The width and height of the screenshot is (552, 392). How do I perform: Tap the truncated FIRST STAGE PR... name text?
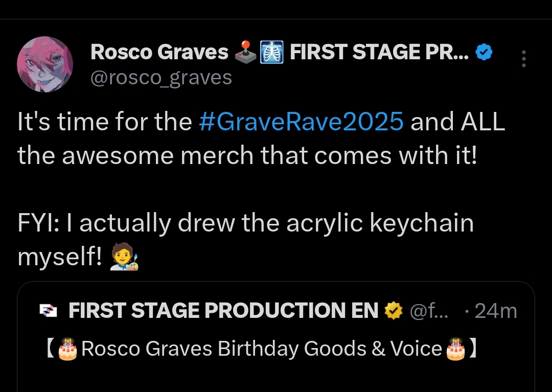click(379, 52)
